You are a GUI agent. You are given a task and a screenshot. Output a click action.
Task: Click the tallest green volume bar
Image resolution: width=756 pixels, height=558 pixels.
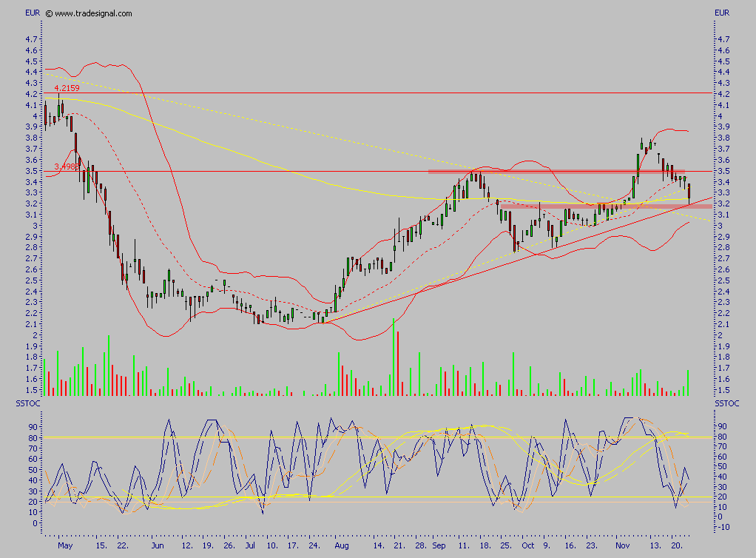pos(394,359)
